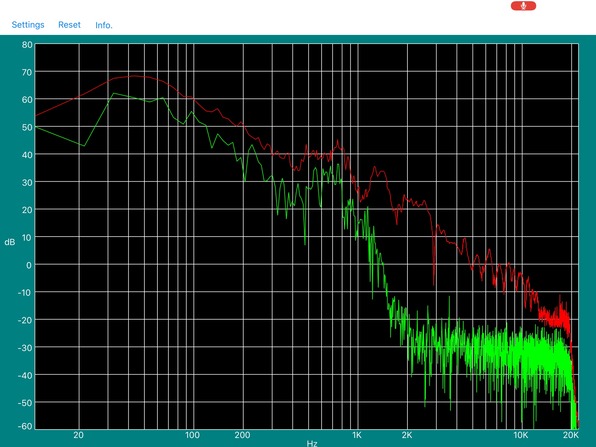Click the Hz unit label
The height and width of the screenshot is (447, 596).
(x=312, y=443)
